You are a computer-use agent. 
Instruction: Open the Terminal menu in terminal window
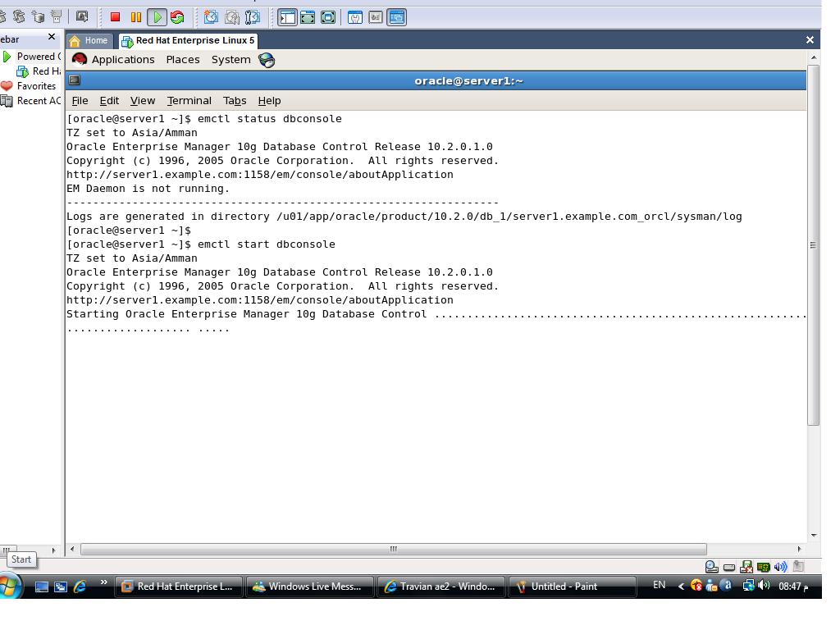189,101
